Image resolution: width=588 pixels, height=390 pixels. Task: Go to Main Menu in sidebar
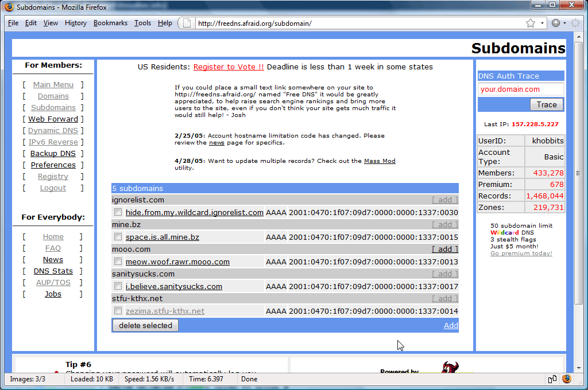53,85
